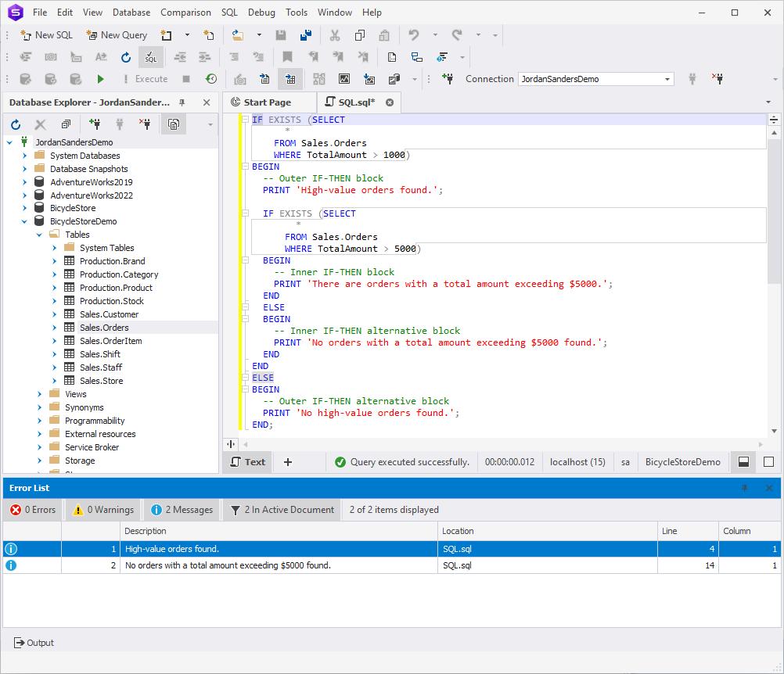Click the Execute button
This screenshot has width=784, height=674.
point(146,79)
